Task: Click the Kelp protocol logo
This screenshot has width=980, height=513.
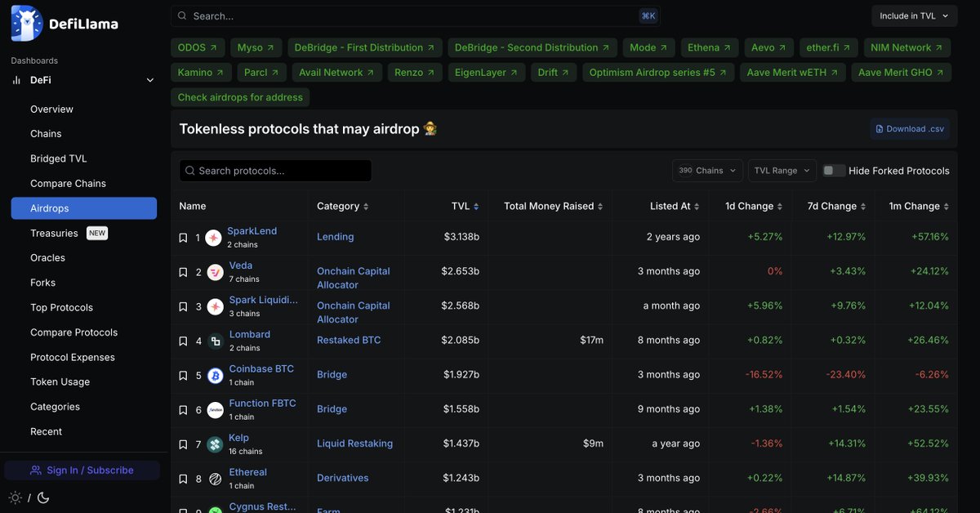Action: pos(215,444)
